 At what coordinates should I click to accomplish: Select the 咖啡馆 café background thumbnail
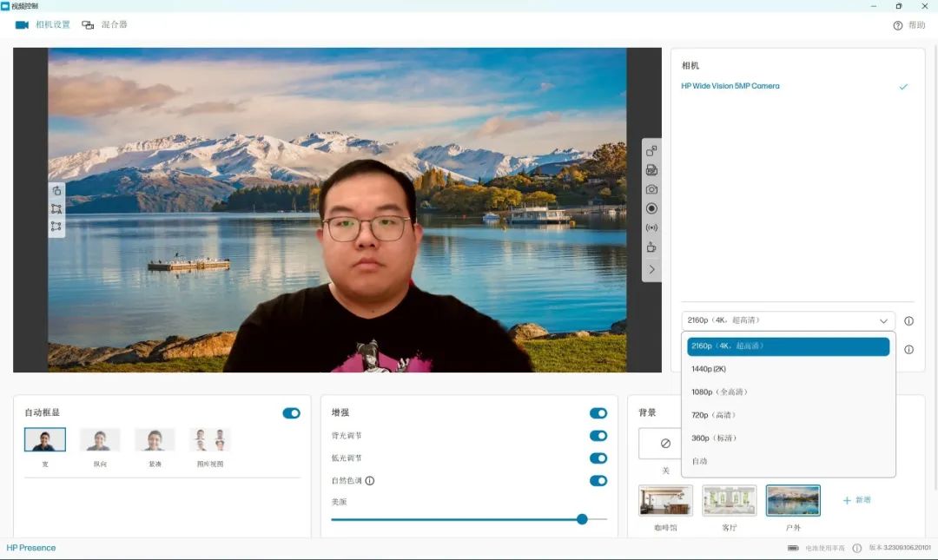665,501
